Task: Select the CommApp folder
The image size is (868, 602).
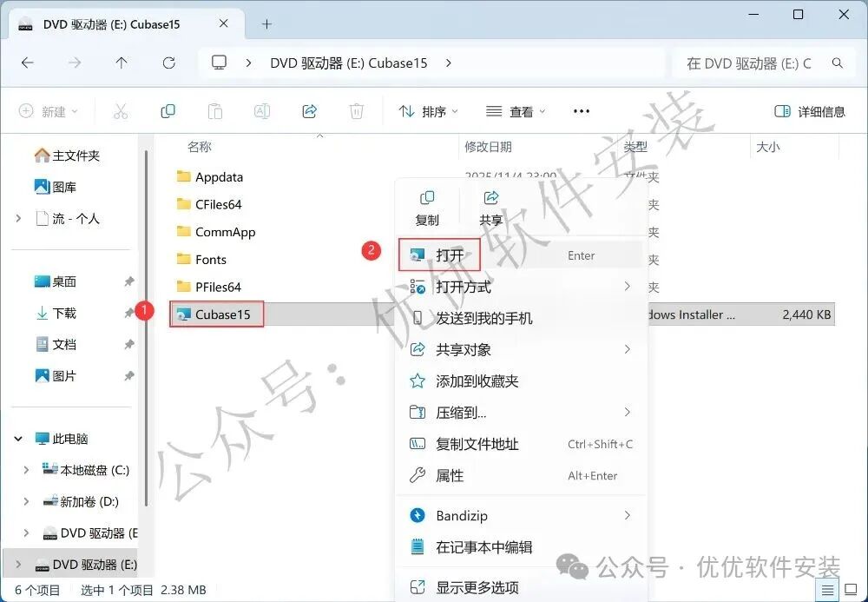Action: point(216,232)
